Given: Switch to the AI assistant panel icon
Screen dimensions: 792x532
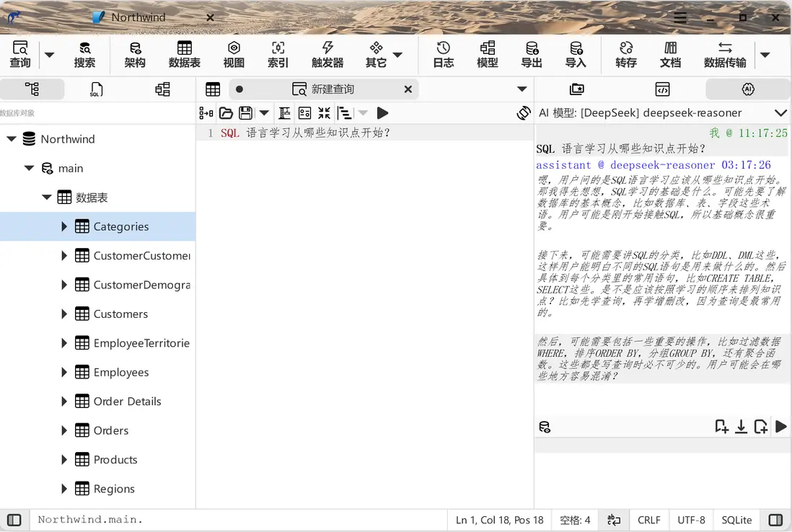Looking at the screenshot, I should tap(748, 89).
